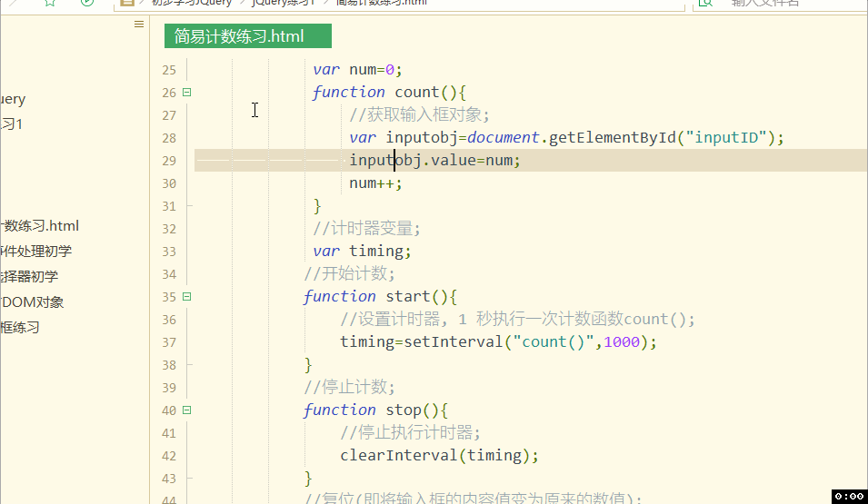Image resolution: width=868 pixels, height=504 pixels.
Task: Click the "count()" string on line 37
Action: [x=553, y=341]
